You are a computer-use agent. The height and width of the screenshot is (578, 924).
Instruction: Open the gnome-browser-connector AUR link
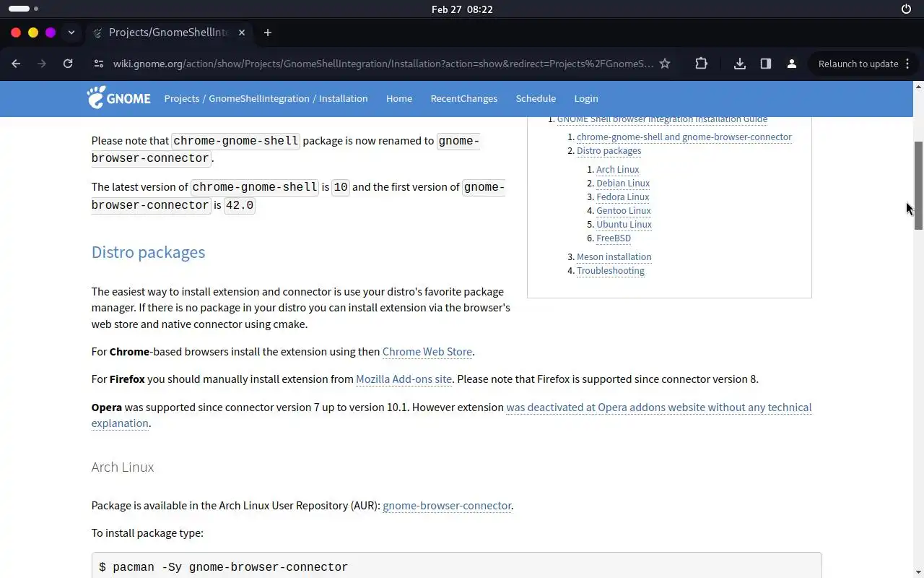coord(447,506)
